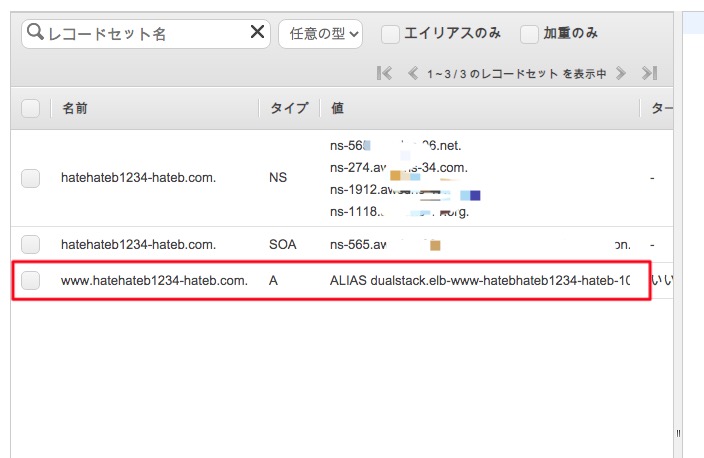Check the SOA record row checkbox
The image size is (704, 458).
pos(31,245)
